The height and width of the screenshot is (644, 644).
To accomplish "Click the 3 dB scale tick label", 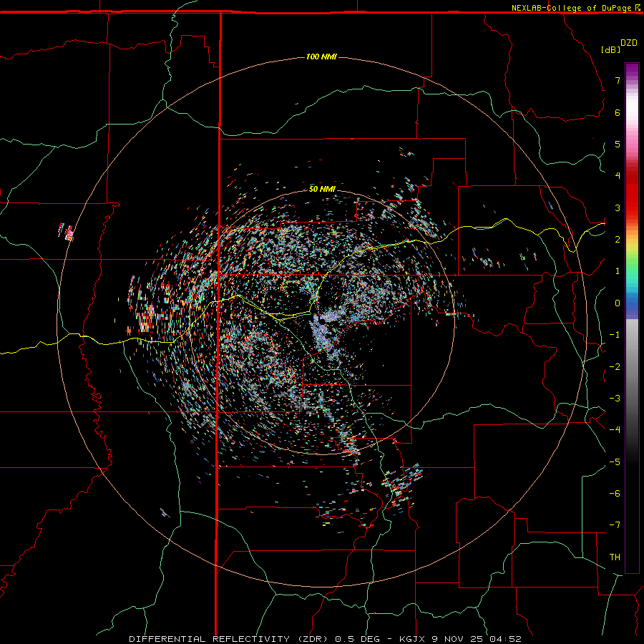I will coord(618,208).
